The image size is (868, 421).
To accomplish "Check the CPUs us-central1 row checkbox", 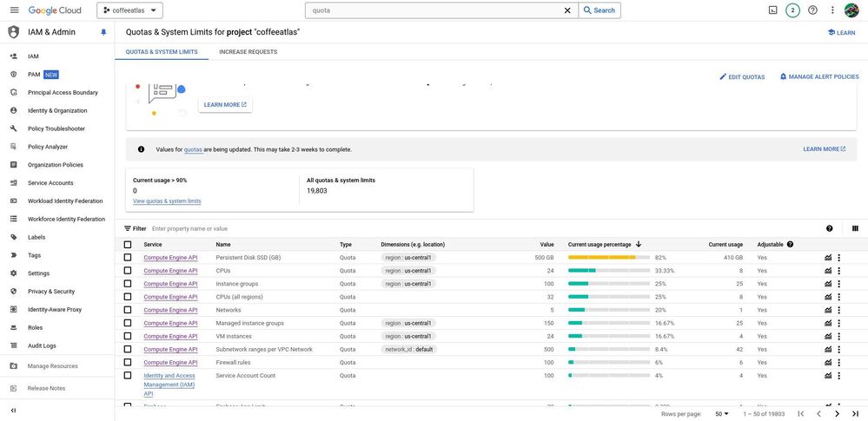I will [128, 271].
